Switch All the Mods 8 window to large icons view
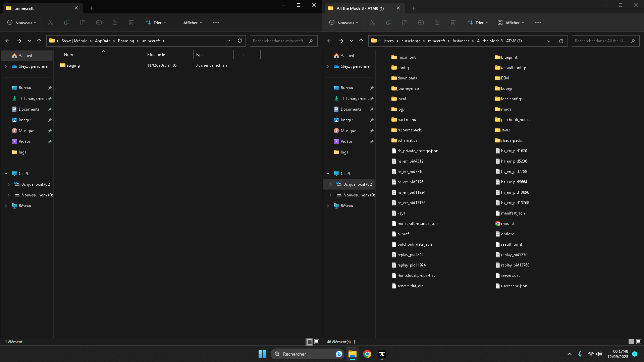 [x=639, y=342]
